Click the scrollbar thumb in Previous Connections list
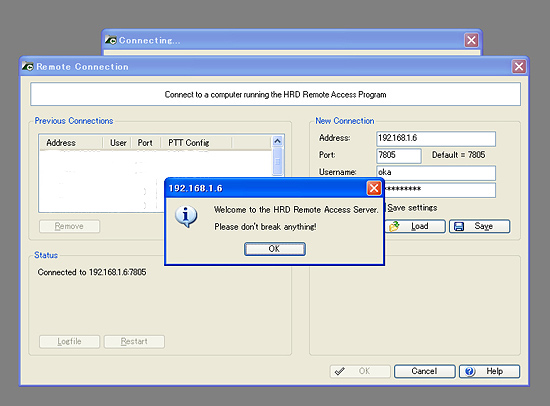This screenshot has height=406, width=550. point(277,161)
